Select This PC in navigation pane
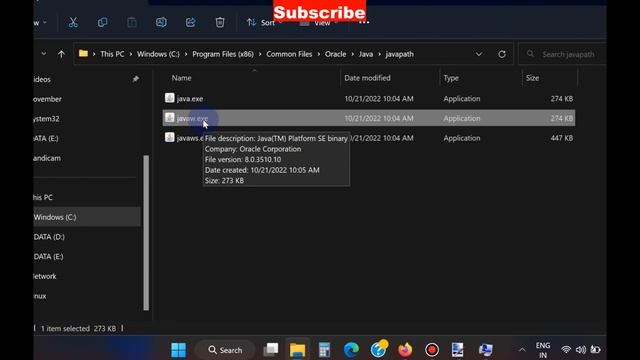Screen dimensions: 640x360 pyautogui.click(x=43, y=197)
